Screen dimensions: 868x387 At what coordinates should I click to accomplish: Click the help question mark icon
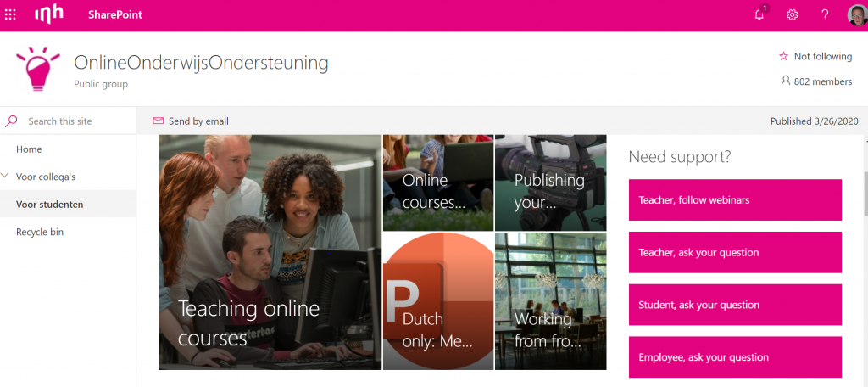pos(825,15)
